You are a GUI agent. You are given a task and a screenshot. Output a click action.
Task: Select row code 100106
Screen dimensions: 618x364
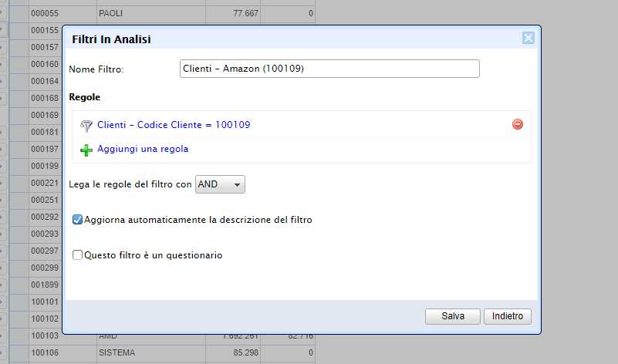(45, 353)
